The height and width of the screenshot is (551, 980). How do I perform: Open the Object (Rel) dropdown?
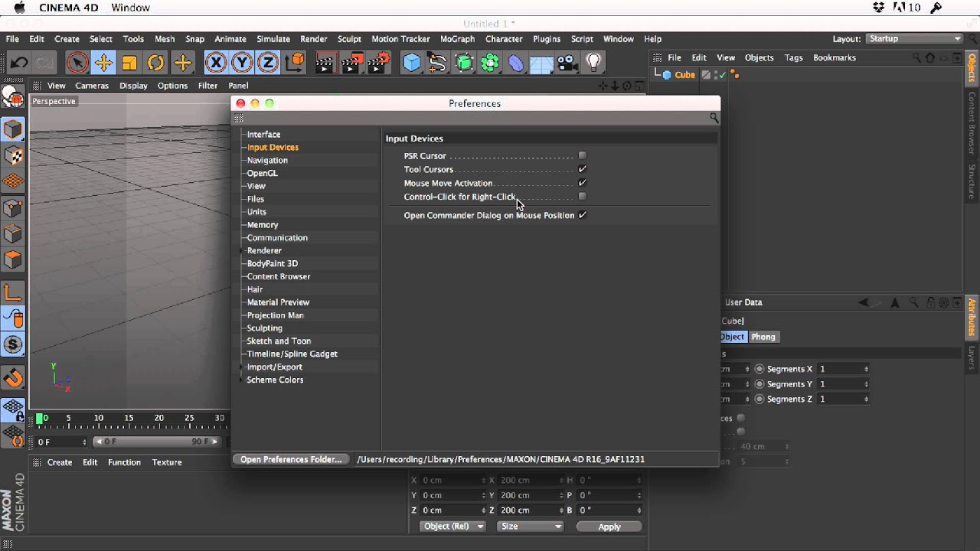click(x=452, y=526)
